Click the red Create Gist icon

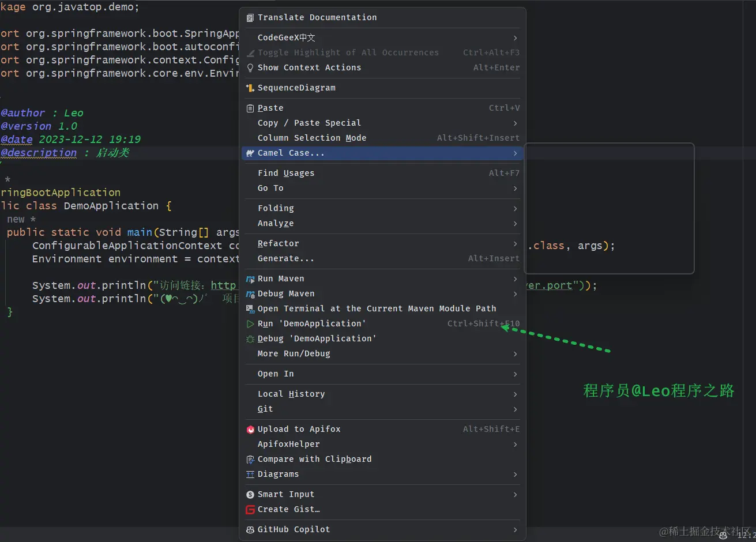coord(250,509)
